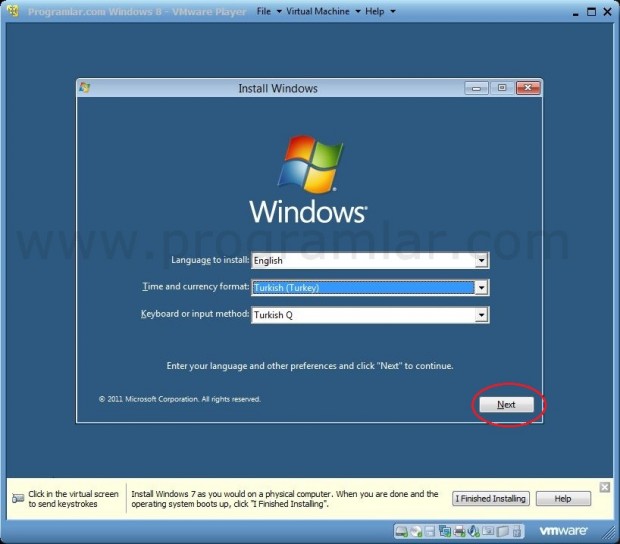Click the printer device icon
Screen dimensions: 620x544
coord(459,531)
